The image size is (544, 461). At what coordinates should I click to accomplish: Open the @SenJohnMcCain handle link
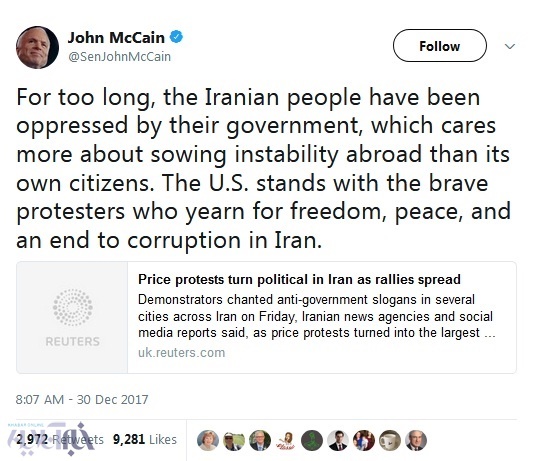[120, 57]
